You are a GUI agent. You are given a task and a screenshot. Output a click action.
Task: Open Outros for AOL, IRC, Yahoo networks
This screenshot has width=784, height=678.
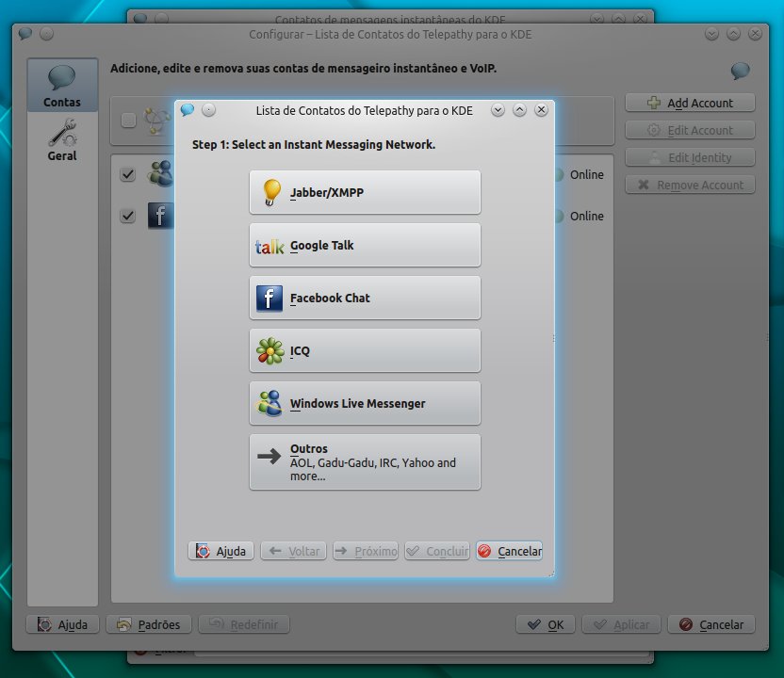[x=365, y=462]
